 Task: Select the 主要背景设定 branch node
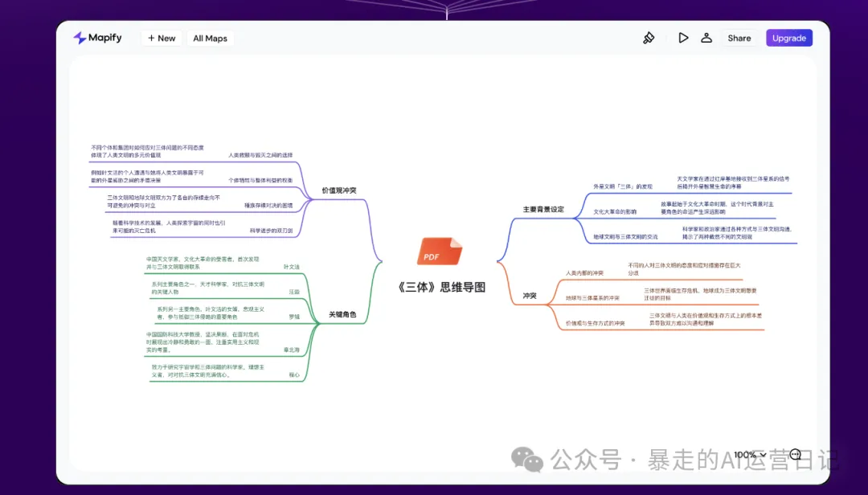pos(543,209)
